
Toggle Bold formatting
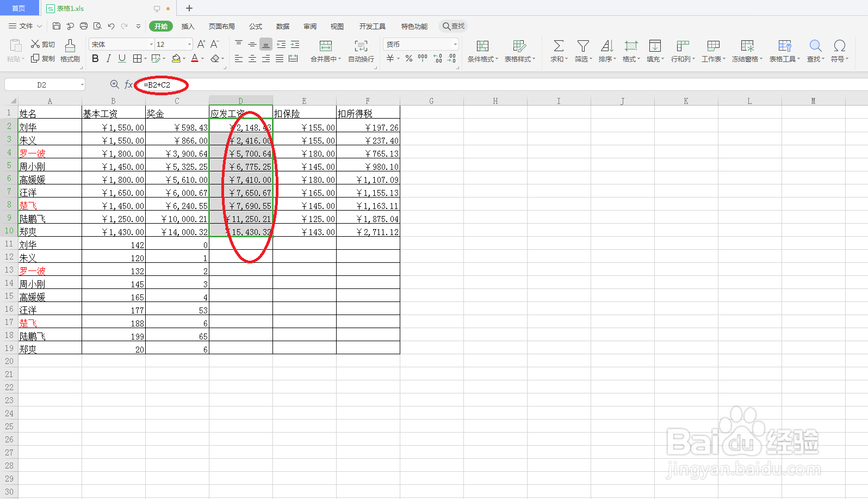coord(95,58)
